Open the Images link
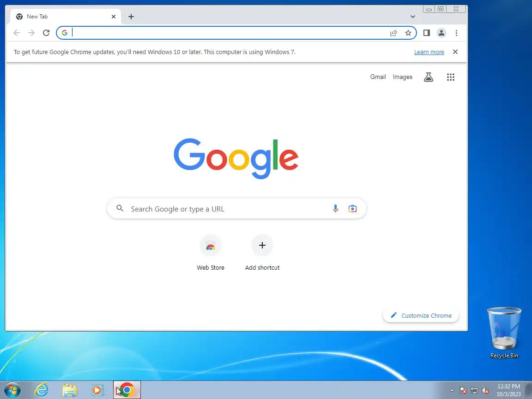The image size is (532, 399). point(402,77)
